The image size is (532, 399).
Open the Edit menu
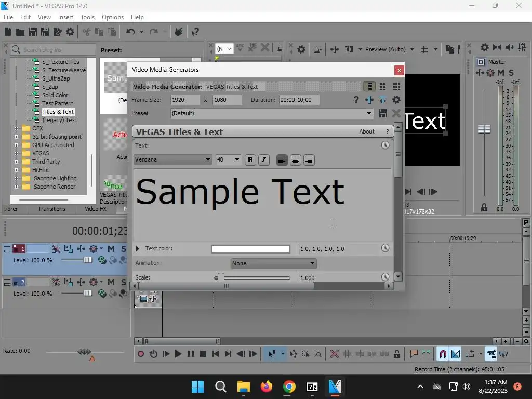(x=25, y=17)
